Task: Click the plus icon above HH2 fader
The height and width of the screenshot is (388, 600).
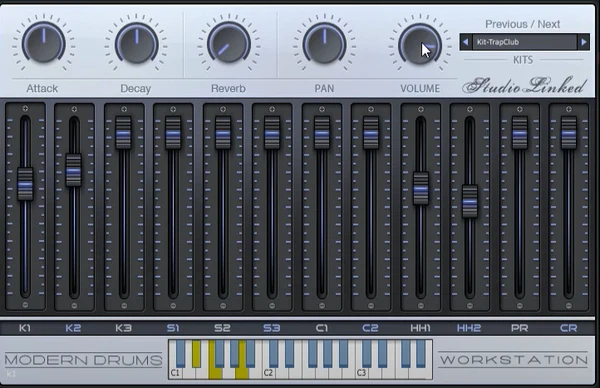Action: pyautogui.click(x=470, y=109)
